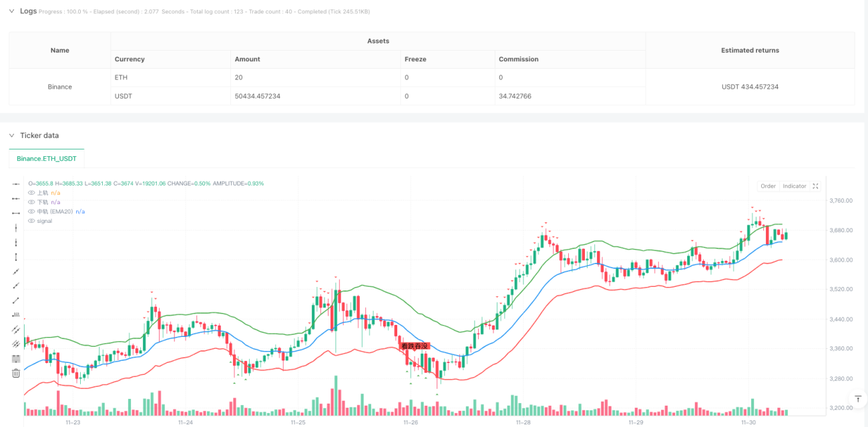This screenshot has width=868, height=427.
Task: Delete drawings with the trash can icon
Action: click(x=16, y=374)
